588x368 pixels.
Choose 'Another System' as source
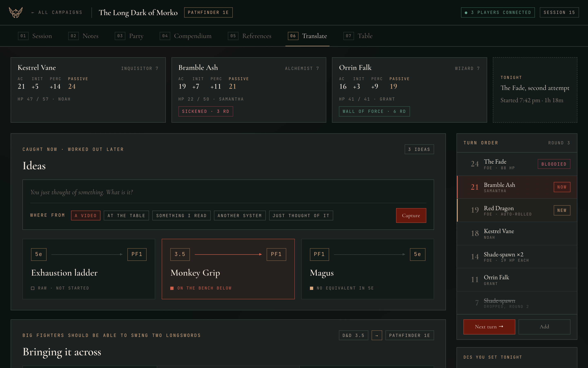point(239,216)
